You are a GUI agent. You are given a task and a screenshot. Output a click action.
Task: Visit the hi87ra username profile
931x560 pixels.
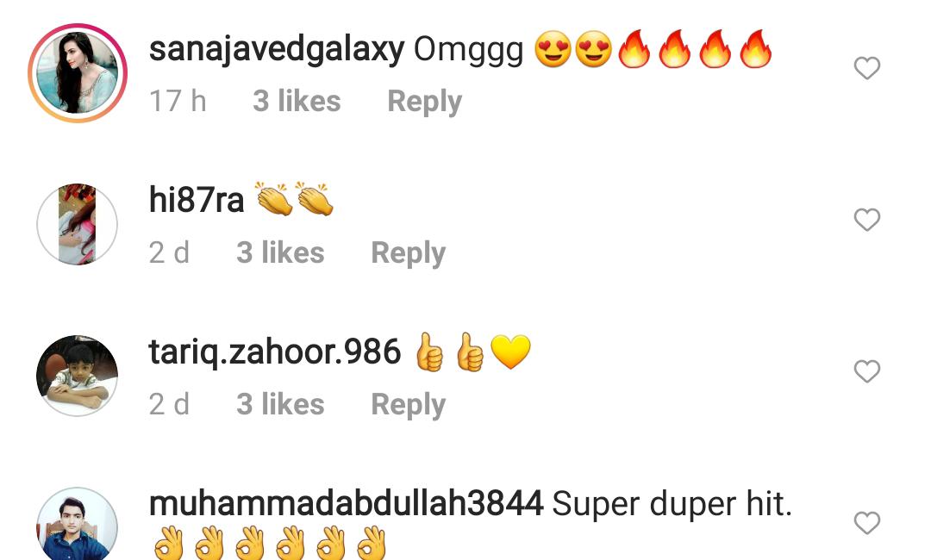196,200
